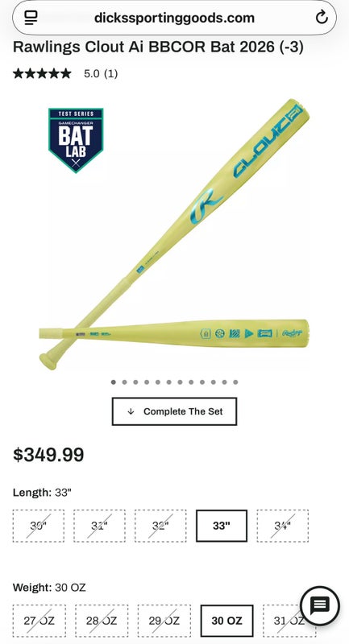This screenshot has height=644, width=349.
Task: Tap the Clout Ai bat product image
Action: tap(174, 234)
